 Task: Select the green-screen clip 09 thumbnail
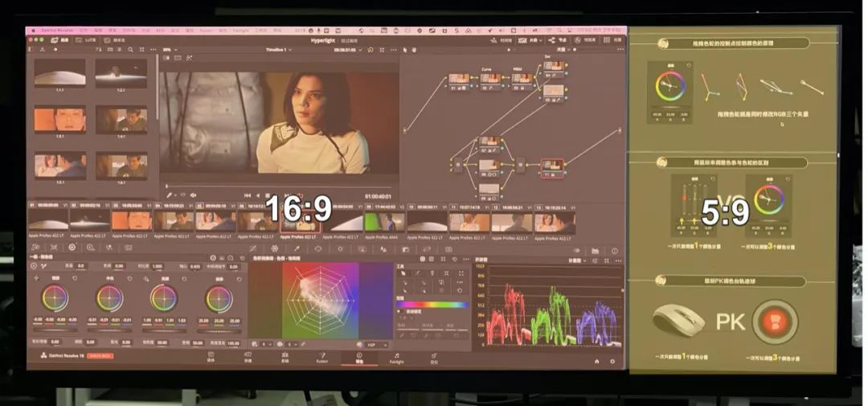click(385, 221)
